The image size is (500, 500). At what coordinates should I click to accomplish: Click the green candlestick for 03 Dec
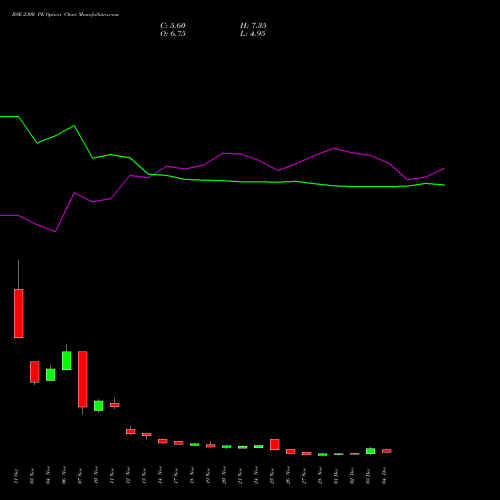click(x=371, y=451)
